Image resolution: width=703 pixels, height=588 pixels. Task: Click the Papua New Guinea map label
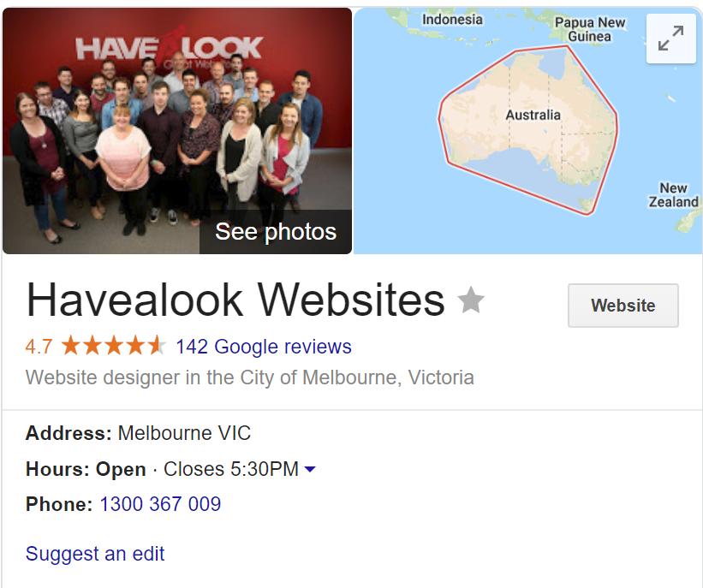tap(590, 29)
